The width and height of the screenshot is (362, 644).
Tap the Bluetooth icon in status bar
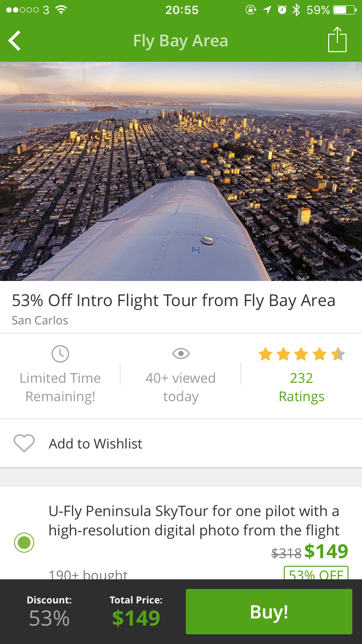pos(296,10)
